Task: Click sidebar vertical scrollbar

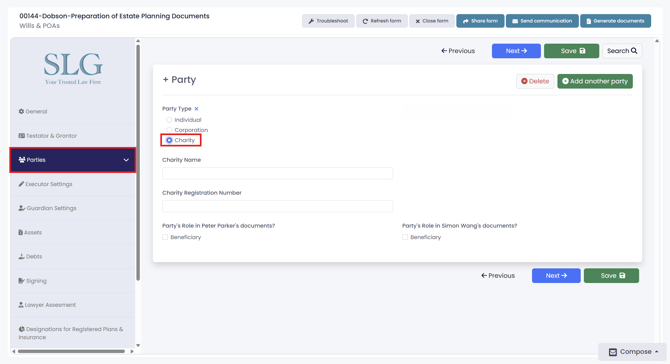Action: 138,162
